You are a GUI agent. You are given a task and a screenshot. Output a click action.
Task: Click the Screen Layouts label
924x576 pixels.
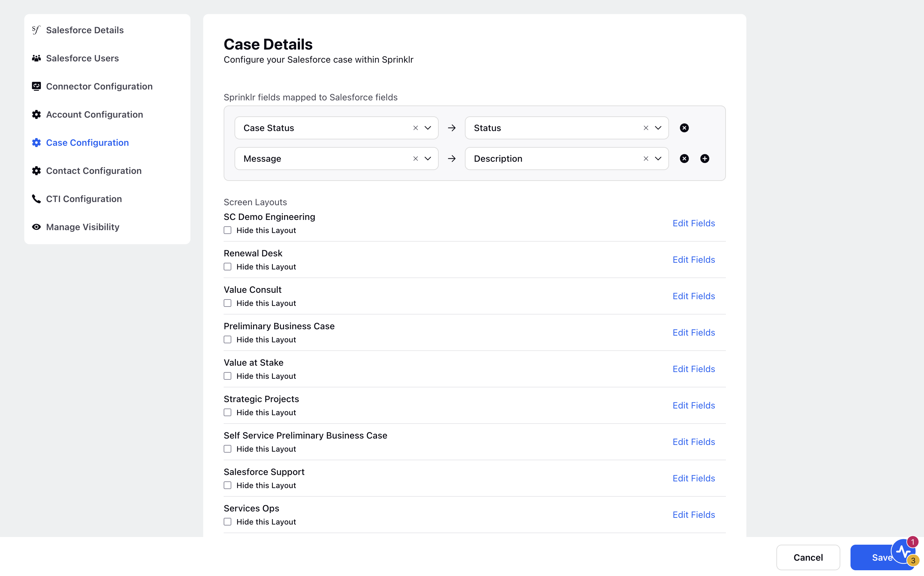[x=255, y=202]
